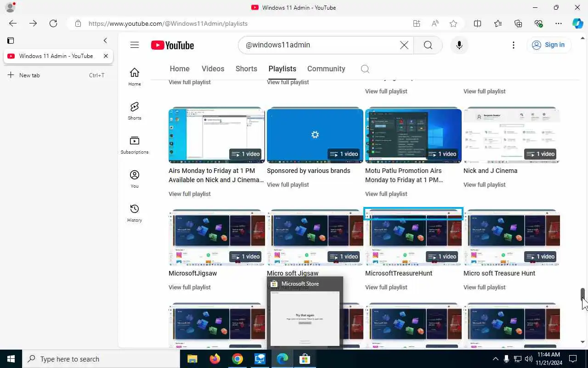This screenshot has width=588, height=368.
Task: Open Motu Patlu Promotion playlist thumbnail
Action: (x=413, y=135)
